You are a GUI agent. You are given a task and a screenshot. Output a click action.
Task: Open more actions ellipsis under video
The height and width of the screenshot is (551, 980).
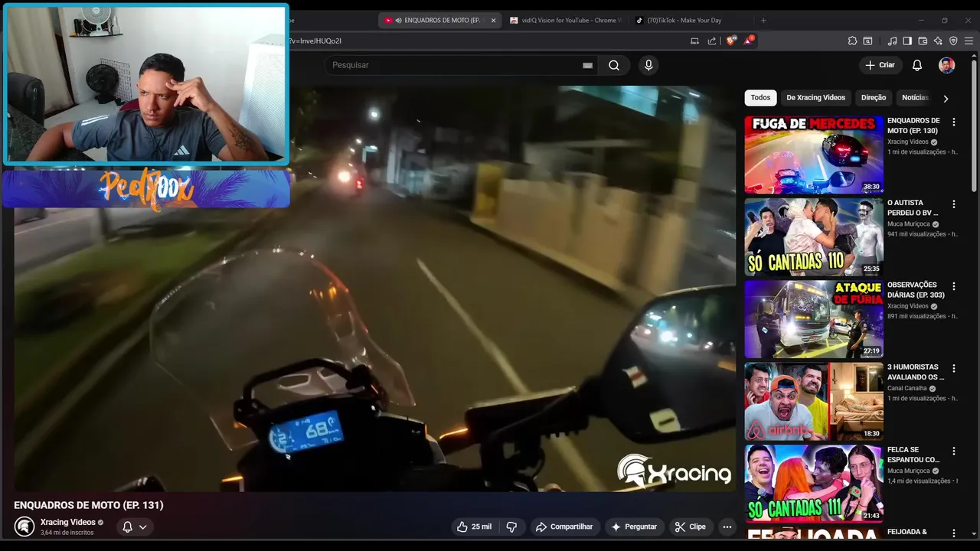tap(727, 527)
